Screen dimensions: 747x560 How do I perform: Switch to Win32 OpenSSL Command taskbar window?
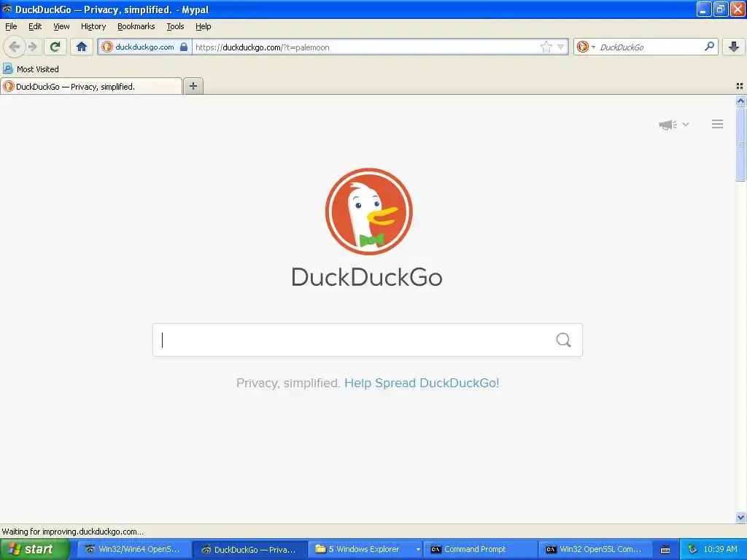tap(595, 550)
